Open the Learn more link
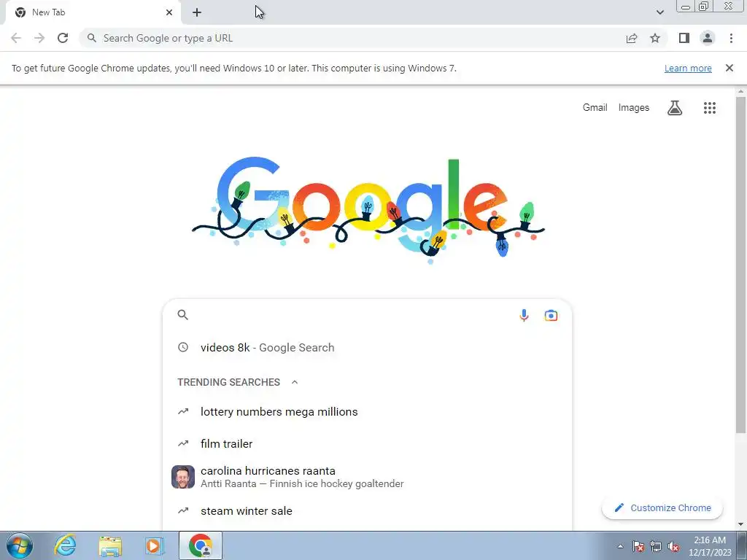Image resolution: width=747 pixels, height=560 pixels. click(x=688, y=68)
